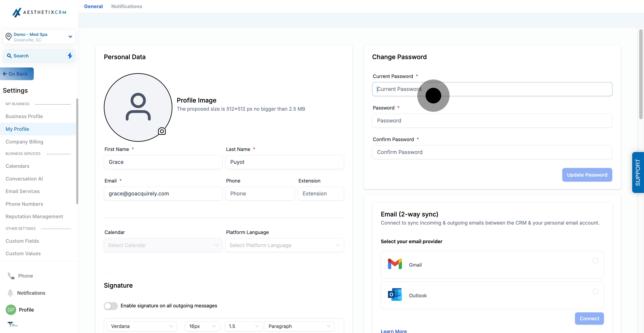Open the Select Calendar dropdown

tap(163, 245)
